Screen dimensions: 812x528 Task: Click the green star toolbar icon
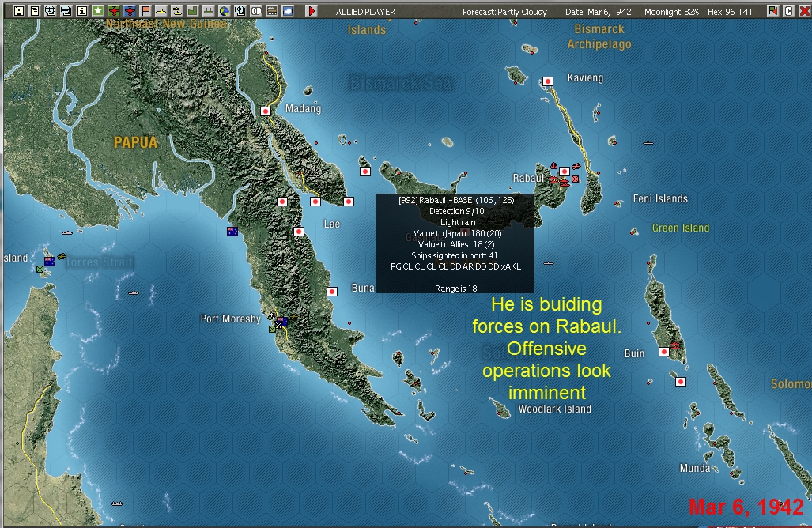pos(98,11)
